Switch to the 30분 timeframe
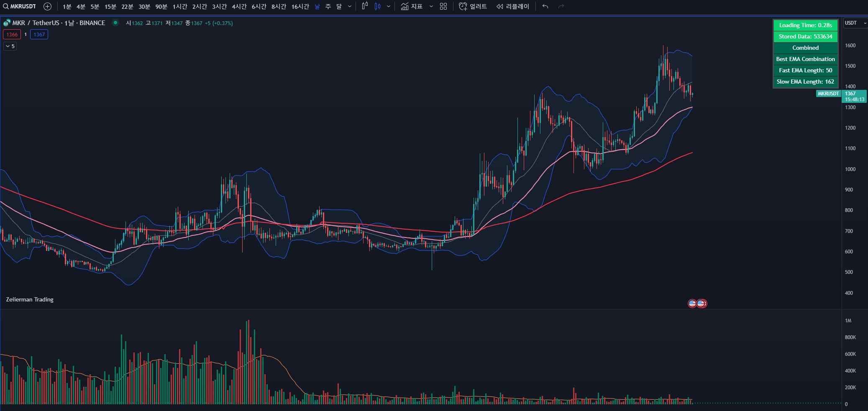Viewport: 868px width, 411px height. point(144,6)
